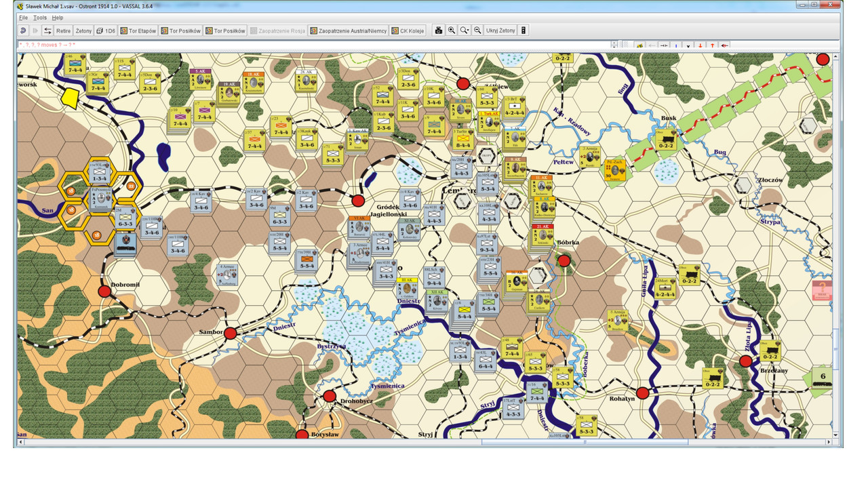Click the pink question-mark marker at right edge
This screenshot has height=501, width=868.
coord(823,292)
